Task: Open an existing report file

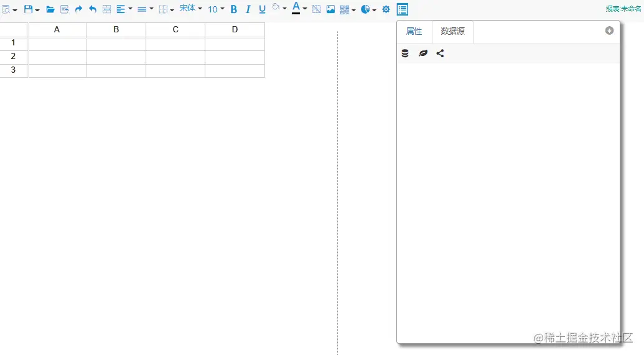Action: point(50,9)
